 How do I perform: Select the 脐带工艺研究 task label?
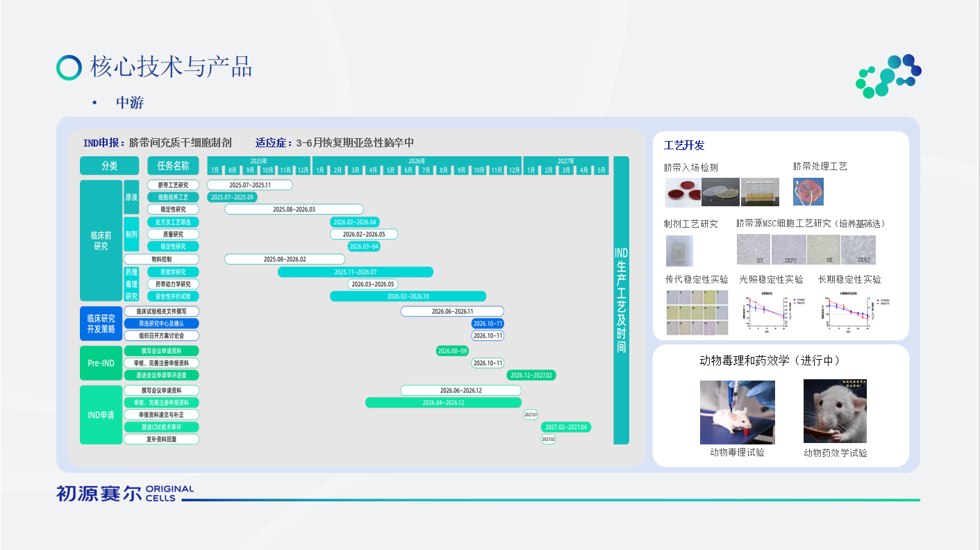point(173,185)
